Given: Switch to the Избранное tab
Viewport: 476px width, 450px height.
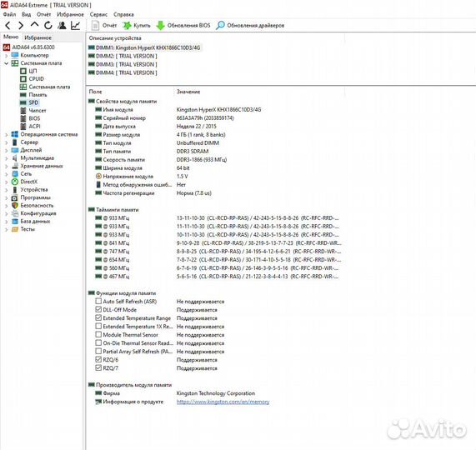Looking at the screenshot, I should tap(38, 37).
